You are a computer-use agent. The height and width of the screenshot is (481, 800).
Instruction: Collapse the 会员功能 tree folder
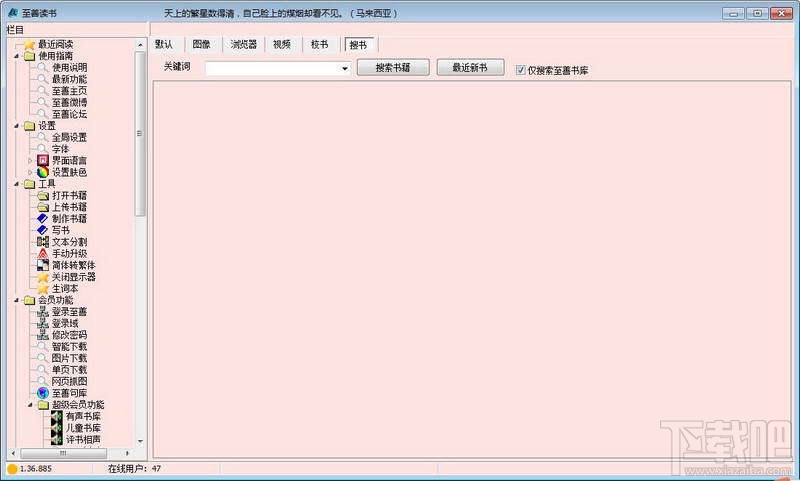(x=17, y=300)
